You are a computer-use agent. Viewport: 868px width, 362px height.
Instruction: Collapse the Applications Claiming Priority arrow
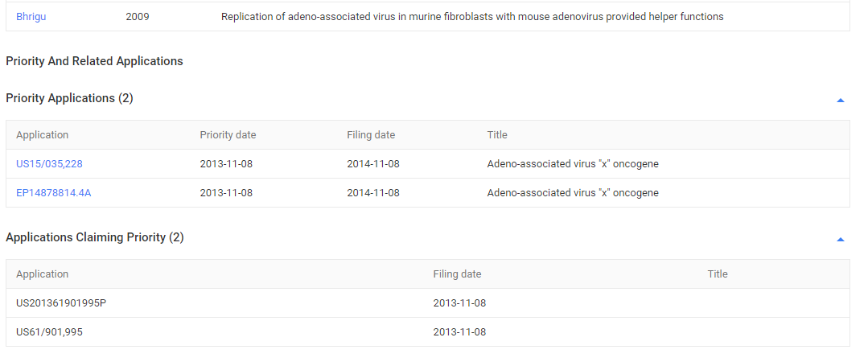(x=840, y=240)
